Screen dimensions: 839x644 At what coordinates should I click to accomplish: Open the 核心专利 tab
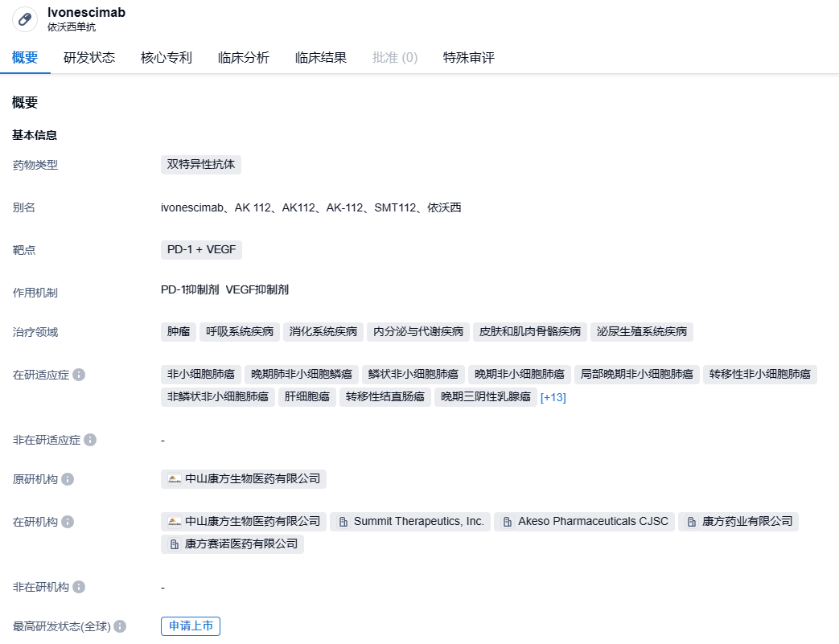click(x=167, y=58)
